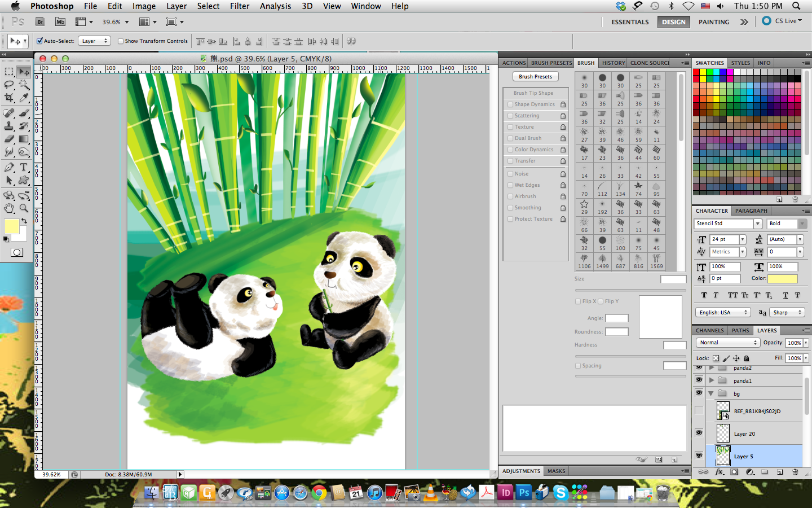Screen dimensions: 812x508
Task: Select the Eyedropper tool
Action: click(x=24, y=98)
